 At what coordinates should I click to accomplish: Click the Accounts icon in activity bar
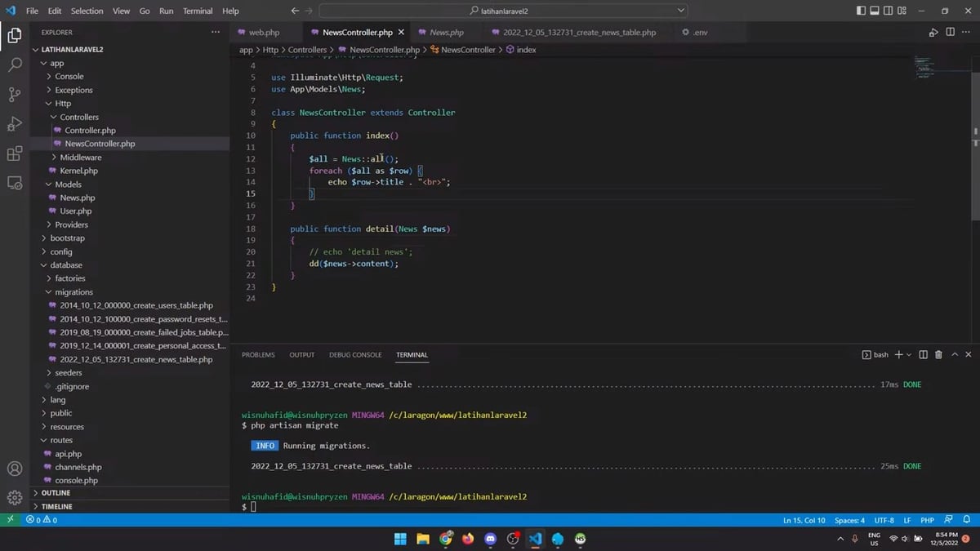[15, 469]
